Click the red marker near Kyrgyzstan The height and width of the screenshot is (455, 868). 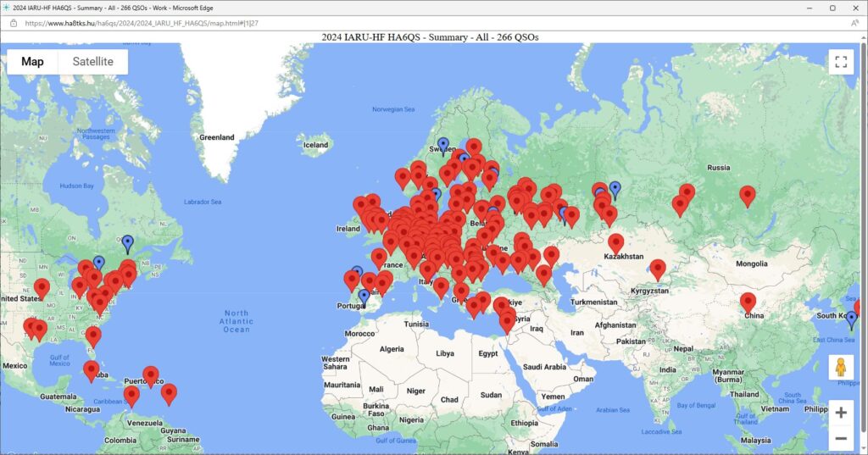657,269
